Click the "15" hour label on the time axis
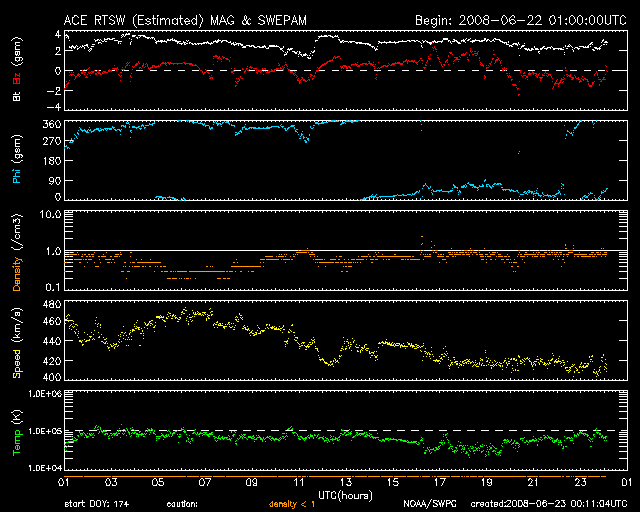 pyautogui.click(x=393, y=483)
